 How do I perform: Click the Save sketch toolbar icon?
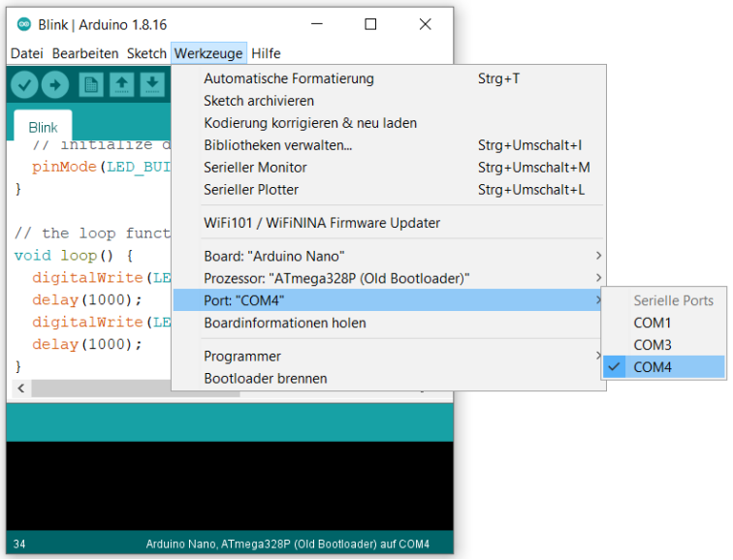pos(152,85)
